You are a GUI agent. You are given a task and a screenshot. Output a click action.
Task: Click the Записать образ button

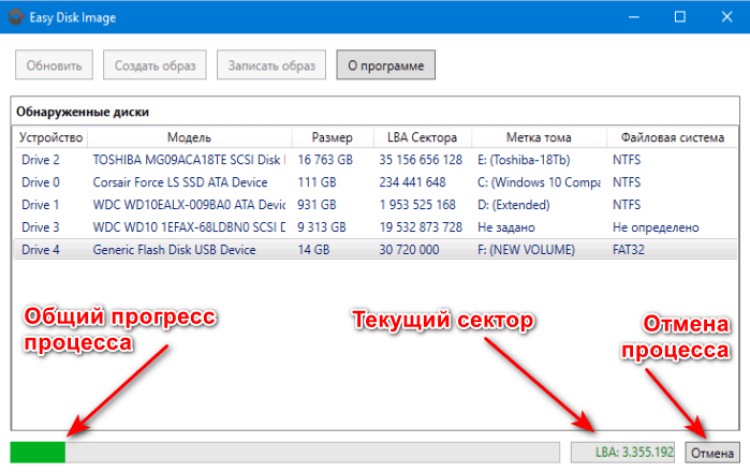271,66
